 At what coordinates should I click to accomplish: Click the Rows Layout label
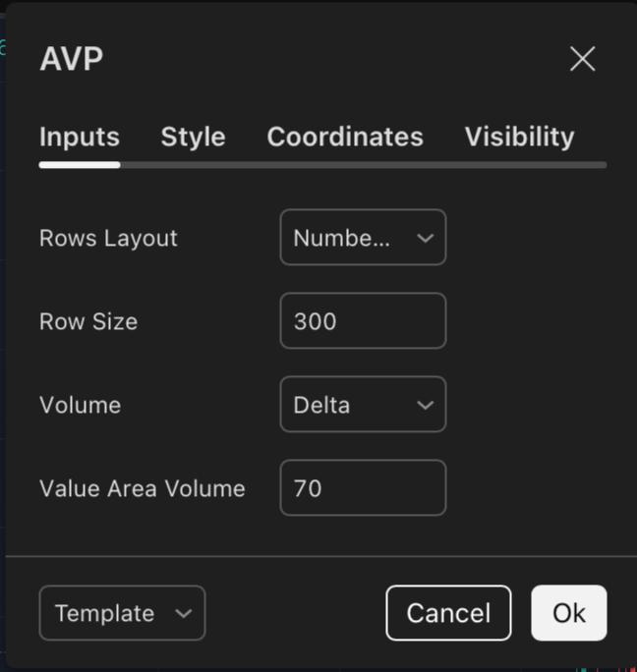(108, 239)
